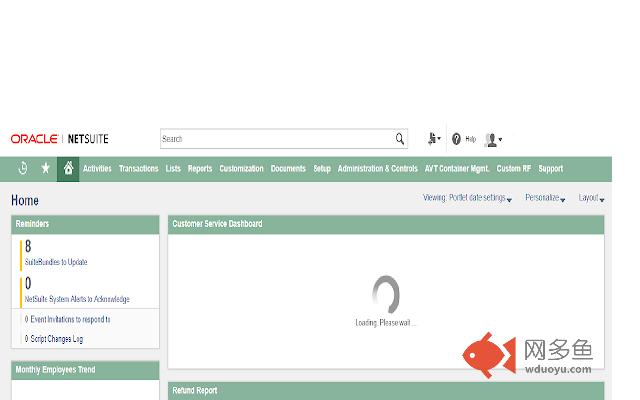Open AVT Container Mgmt. menu

coord(457,169)
